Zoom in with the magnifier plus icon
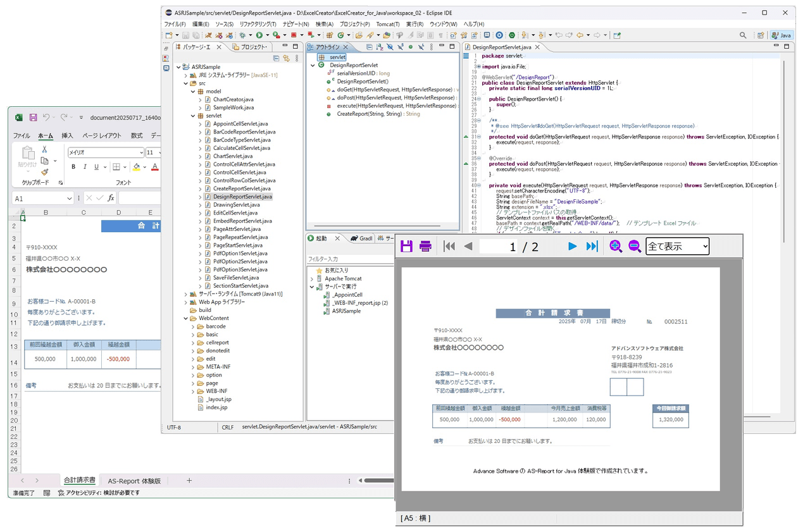This screenshot has width=810, height=532. (616, 246)
